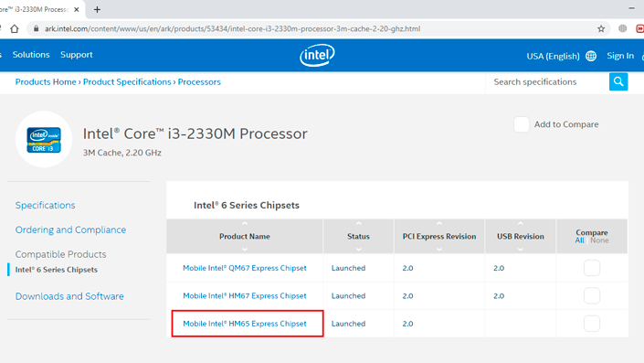Open Downloads and Software section
This screenshot has height=363, width=644.
pyautogui.click(x=69, y=296)
